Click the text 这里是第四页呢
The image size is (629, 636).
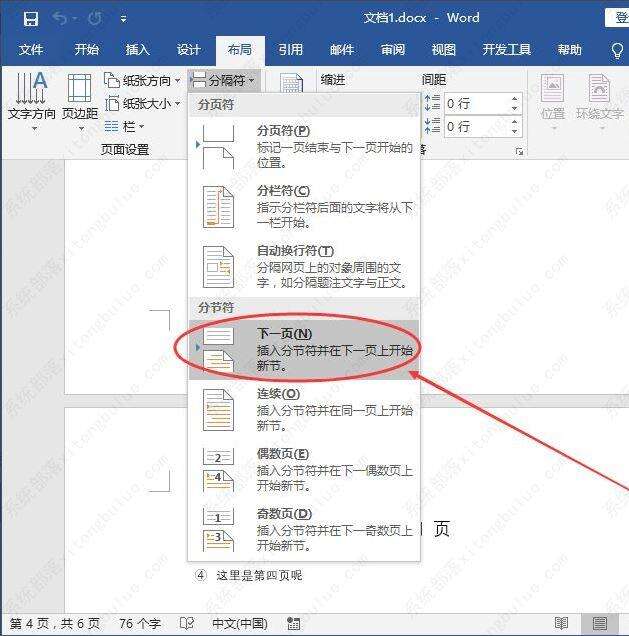(x=259, y=575)
